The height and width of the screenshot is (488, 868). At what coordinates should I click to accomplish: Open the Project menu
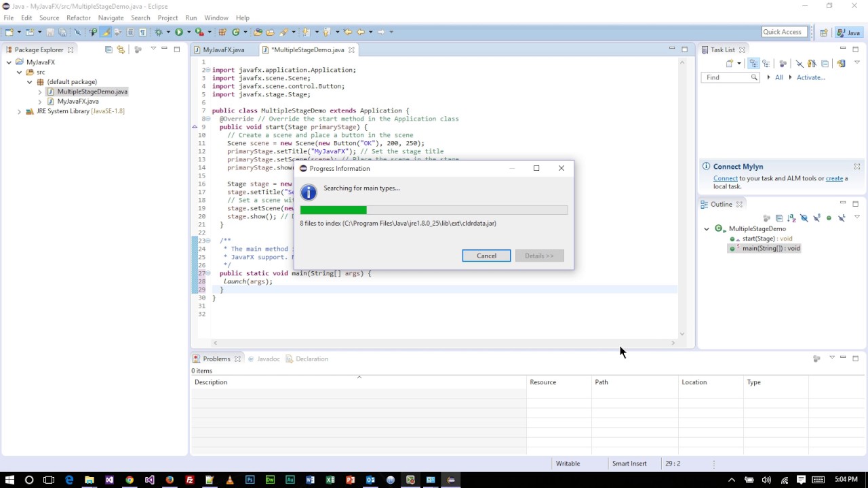point(167,18)
